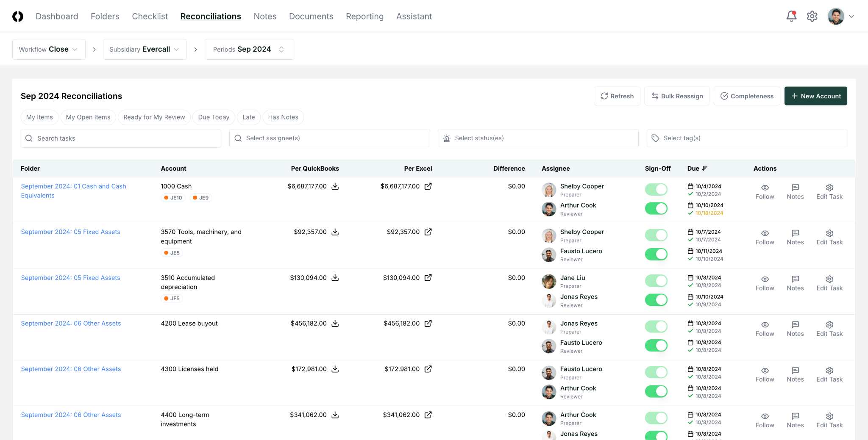The height and width of the screenshot is (440, 868).
Task: Open Excel link for 4200 Lease buyout
Action: (x=428, y=324)
